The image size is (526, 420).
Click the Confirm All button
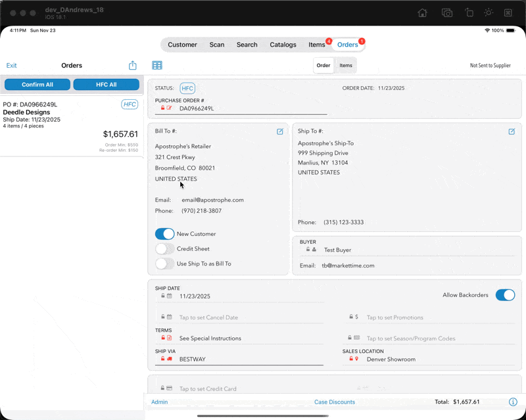pyautogui.click(x=37, y=85)
